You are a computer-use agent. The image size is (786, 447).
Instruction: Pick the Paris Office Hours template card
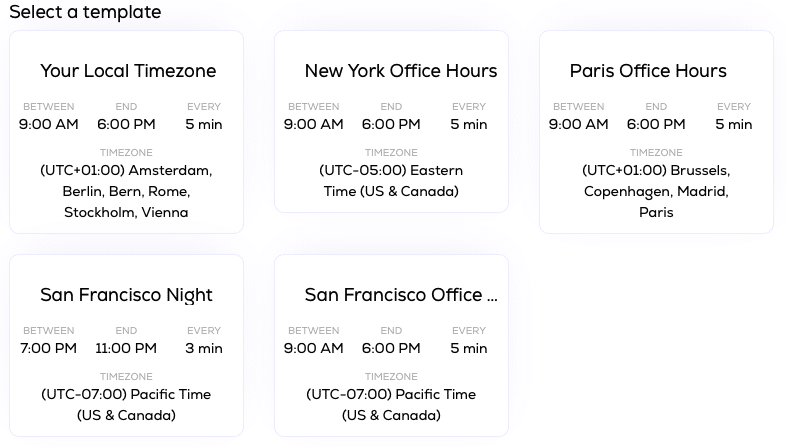pyautogui.click(x=656, y=132)
